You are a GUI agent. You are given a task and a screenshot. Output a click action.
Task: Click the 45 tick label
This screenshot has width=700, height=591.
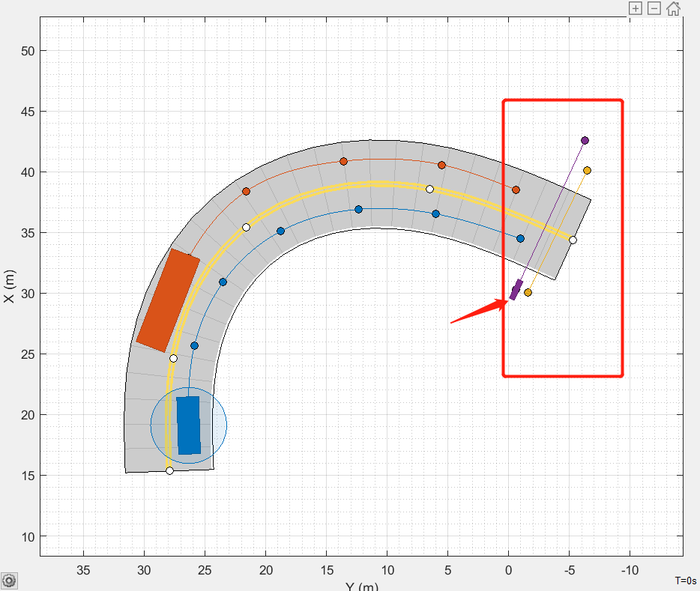click(x=28, y=112)
